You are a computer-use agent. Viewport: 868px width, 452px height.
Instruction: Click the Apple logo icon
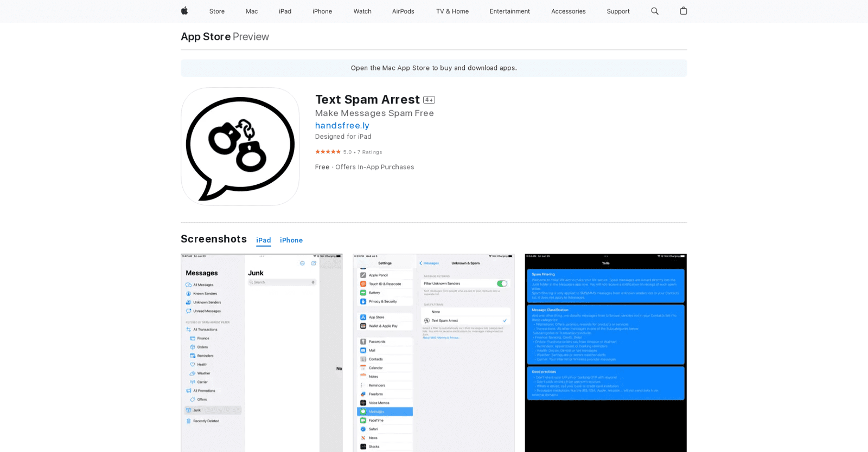(x=184, y=11)
